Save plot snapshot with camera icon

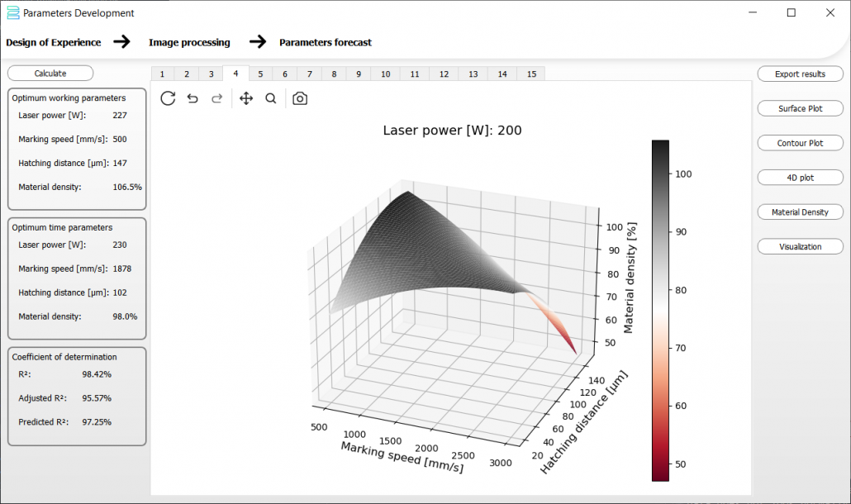(x=300, y=98)
